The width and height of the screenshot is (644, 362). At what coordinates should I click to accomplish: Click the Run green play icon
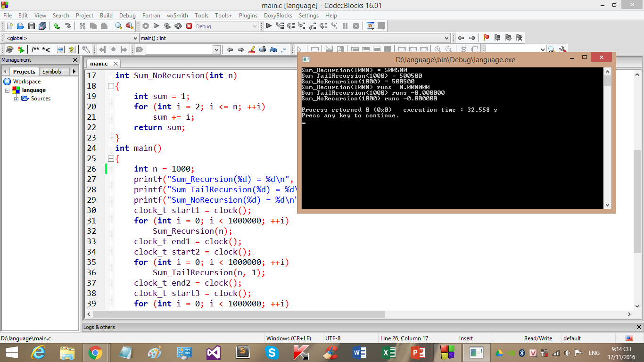point(157,26)
